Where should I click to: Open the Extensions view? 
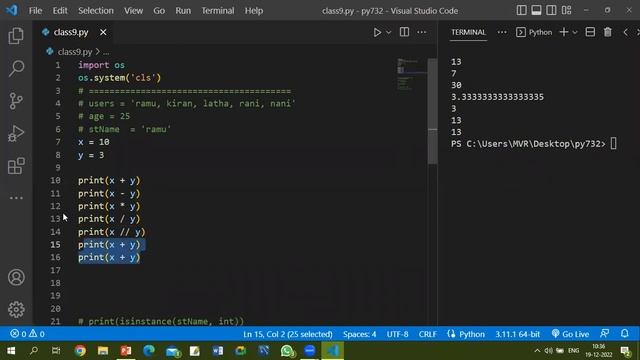click(16, 166)
